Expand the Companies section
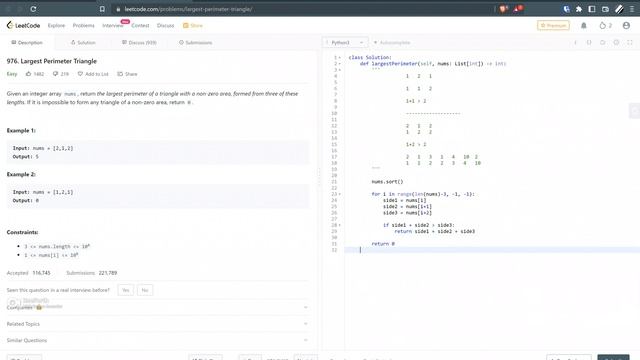The image size is (640, 360). click(x=157, y=307)
